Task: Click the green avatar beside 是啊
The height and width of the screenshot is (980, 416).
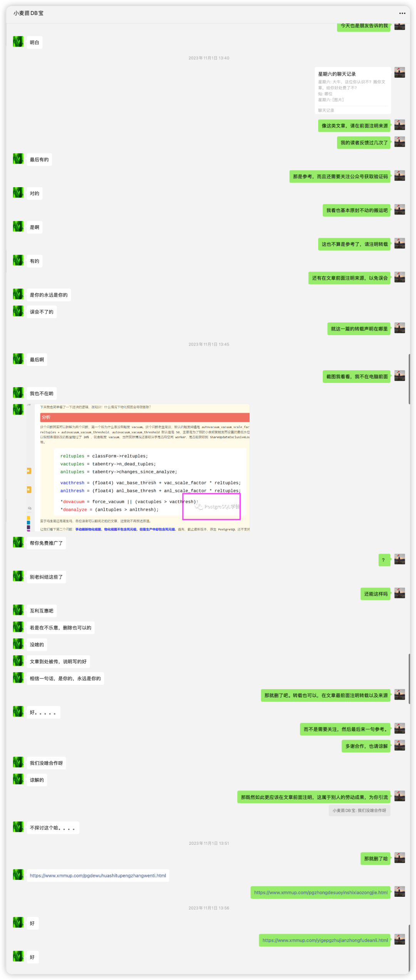Action: tap(18, 227)
